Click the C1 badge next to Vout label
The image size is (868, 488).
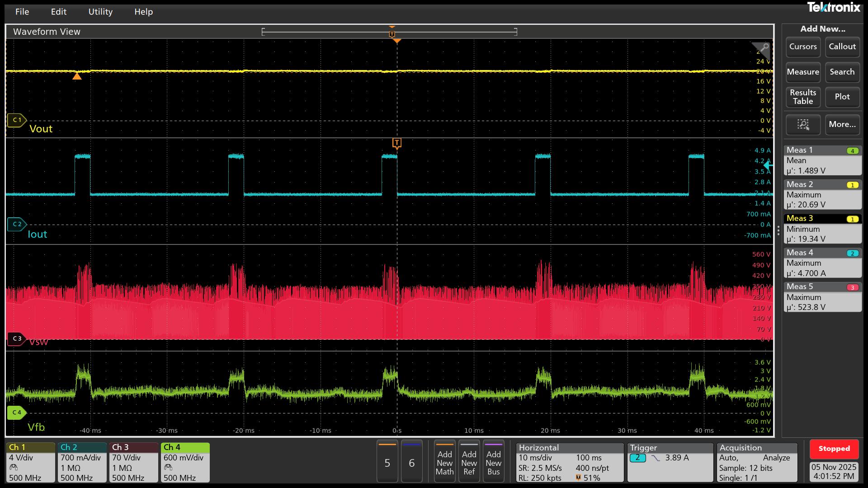17,119
